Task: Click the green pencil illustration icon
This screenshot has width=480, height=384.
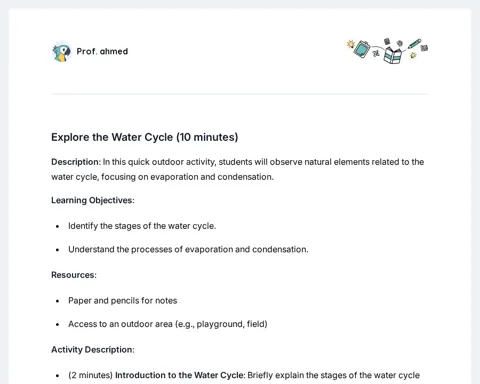Action: coord(414,44)
